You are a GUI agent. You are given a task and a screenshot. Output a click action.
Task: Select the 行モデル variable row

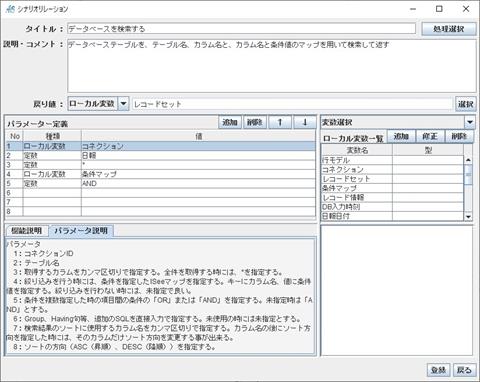tap(392, 160)
